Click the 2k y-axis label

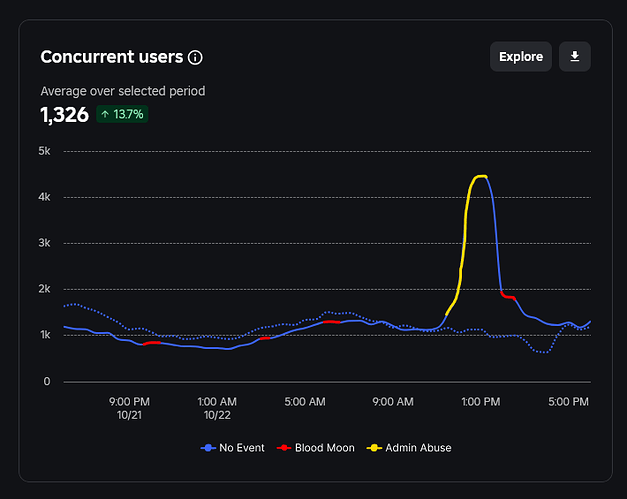[x=44, y=289]
